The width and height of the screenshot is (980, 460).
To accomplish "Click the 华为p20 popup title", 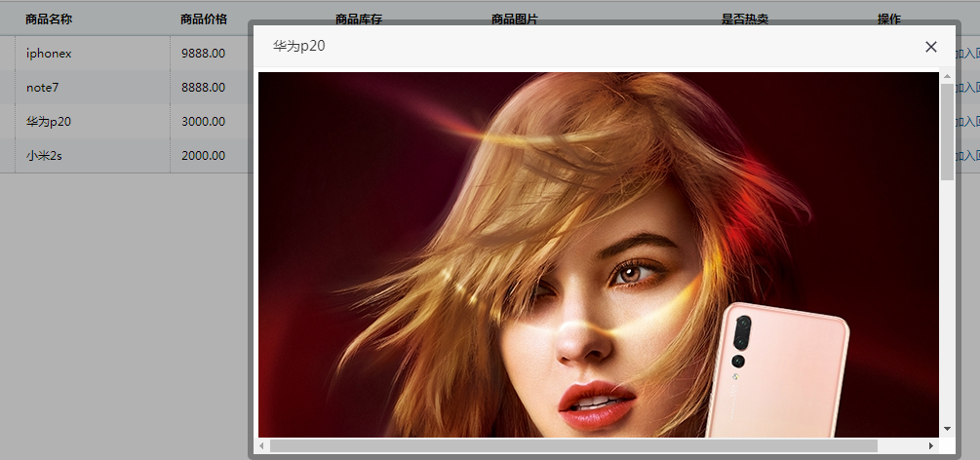I will click(299, 46).
